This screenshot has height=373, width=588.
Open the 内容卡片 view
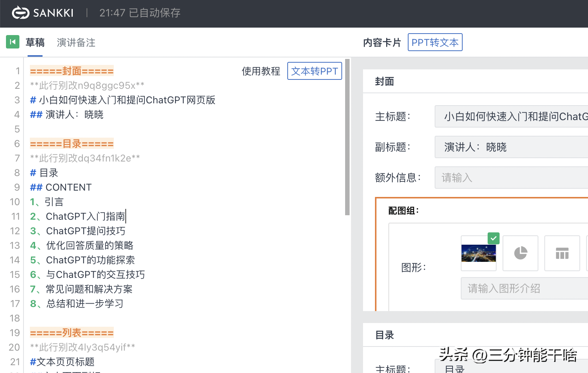pyautogui.click(x=382, y=43)
